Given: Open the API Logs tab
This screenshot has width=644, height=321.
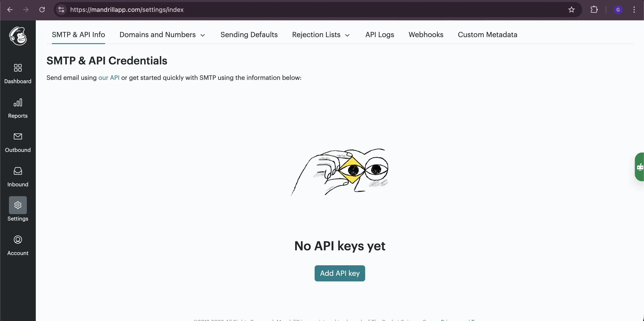Looking at the screenshot, I should (379, 35).
